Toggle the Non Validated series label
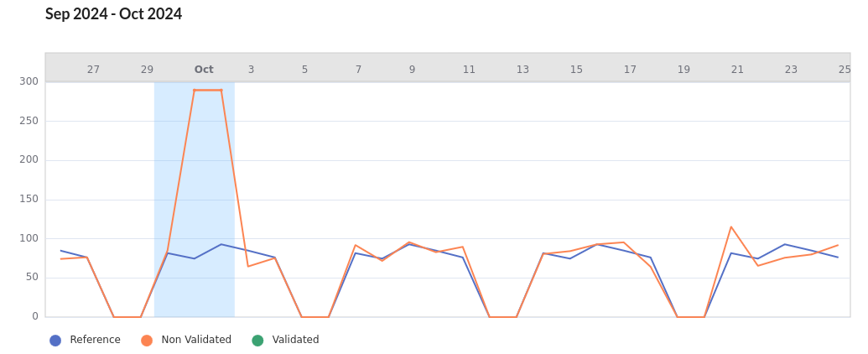The height and width of the screenshot is (354, 868). click(196, 341)
